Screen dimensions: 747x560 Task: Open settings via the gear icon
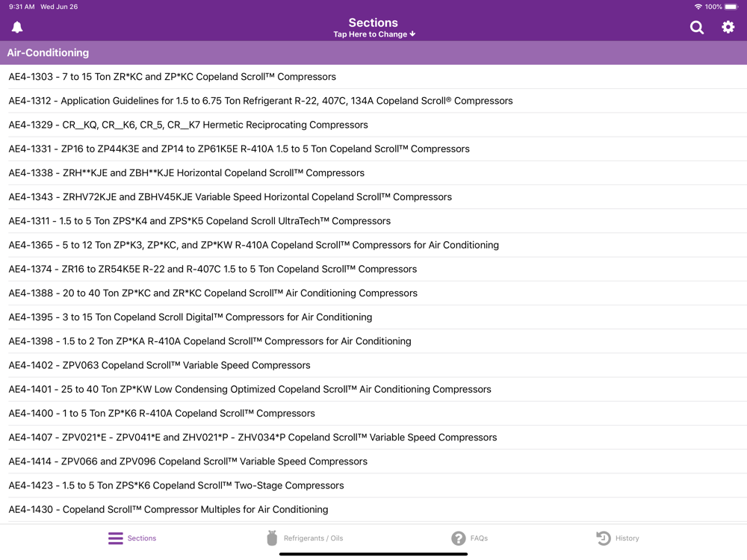point(728,27)
